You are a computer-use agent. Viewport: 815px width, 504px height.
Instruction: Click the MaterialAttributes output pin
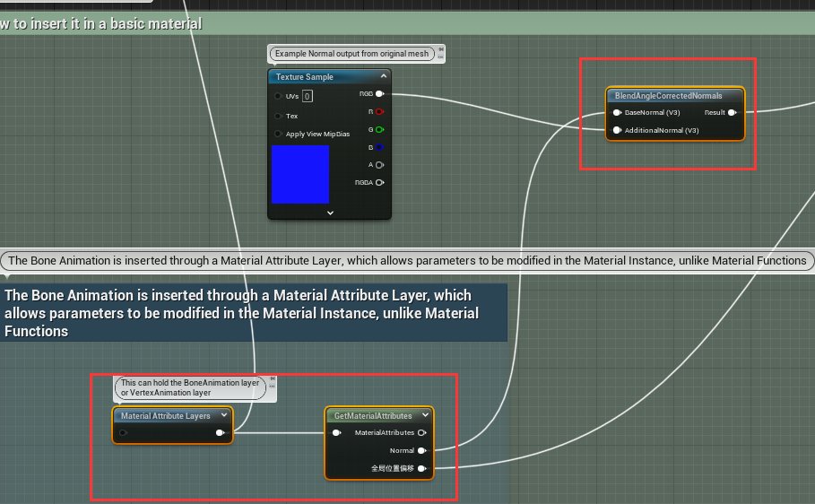422,433
